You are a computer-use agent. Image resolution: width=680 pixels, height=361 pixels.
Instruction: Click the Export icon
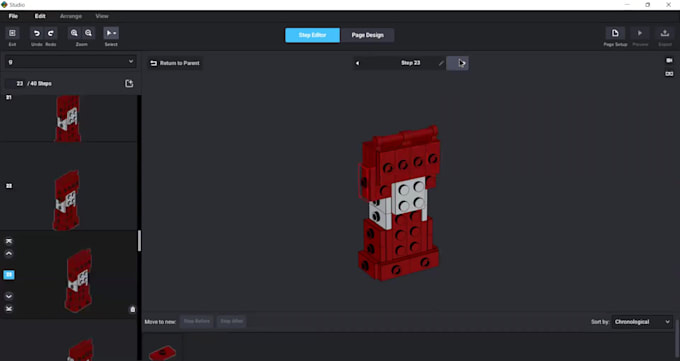(664, 33)
